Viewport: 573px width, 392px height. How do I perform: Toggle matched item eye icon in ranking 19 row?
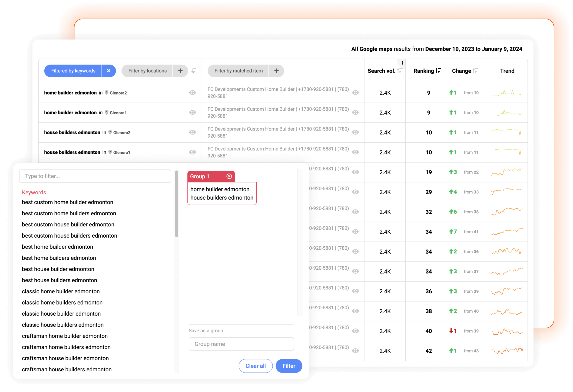tap(355, 172)
